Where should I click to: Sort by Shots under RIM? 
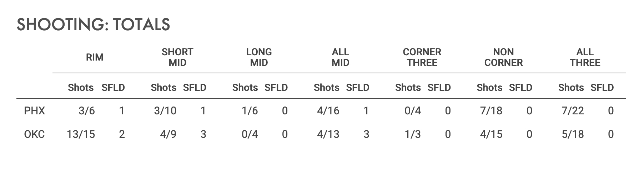pyautogui.click(x=81, y=88)
